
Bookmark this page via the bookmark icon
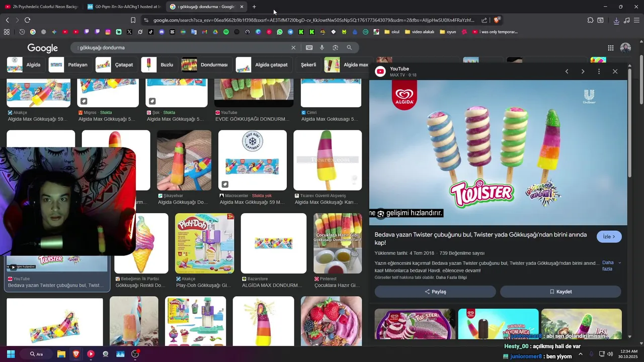[133, 20]
